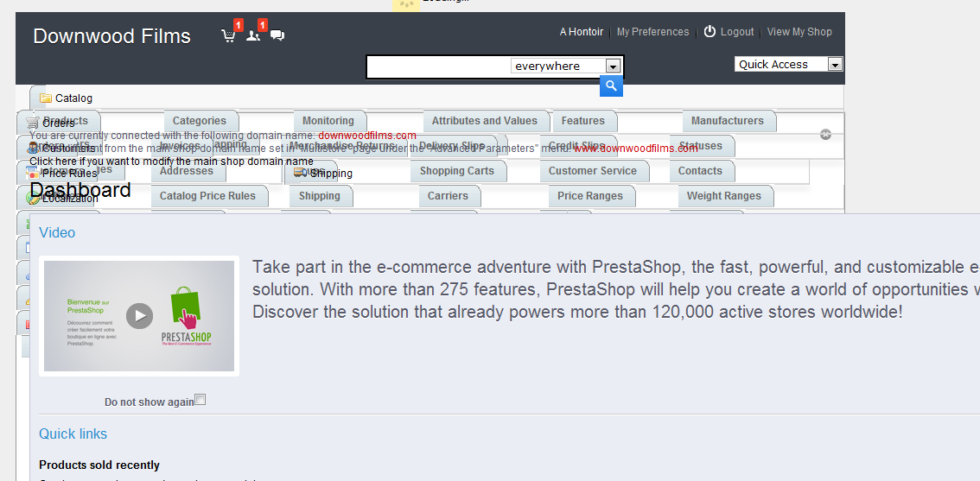
Task: Open the everywhere search scope dropdown
Action: [566, 66]
